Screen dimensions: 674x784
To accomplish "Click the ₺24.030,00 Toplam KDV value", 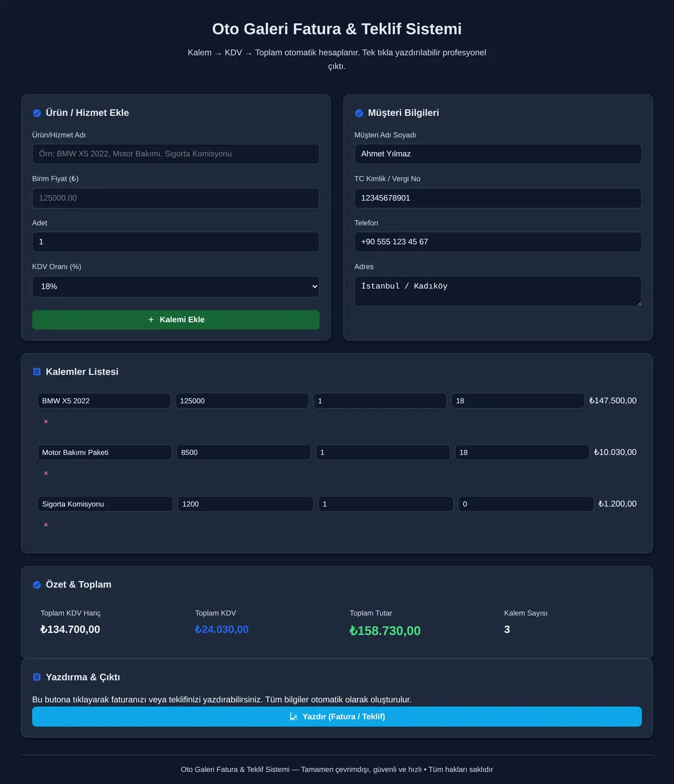I will point(222,630).
